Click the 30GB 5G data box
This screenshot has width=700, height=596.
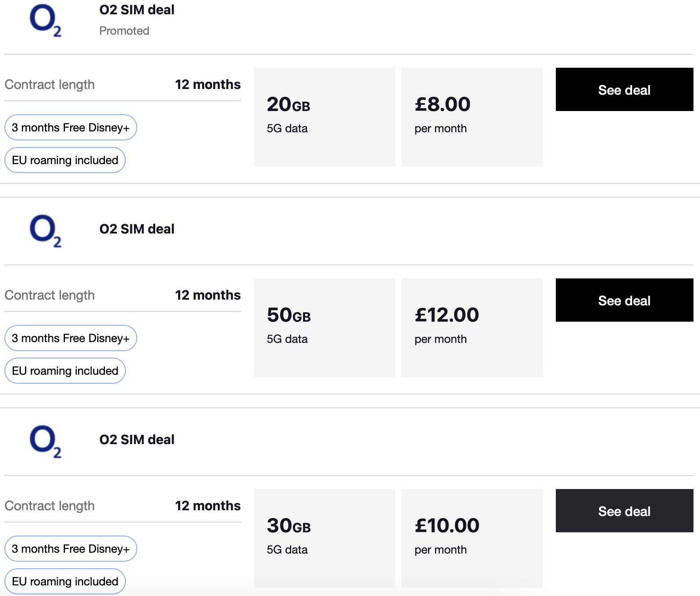(x=324, y=538)
